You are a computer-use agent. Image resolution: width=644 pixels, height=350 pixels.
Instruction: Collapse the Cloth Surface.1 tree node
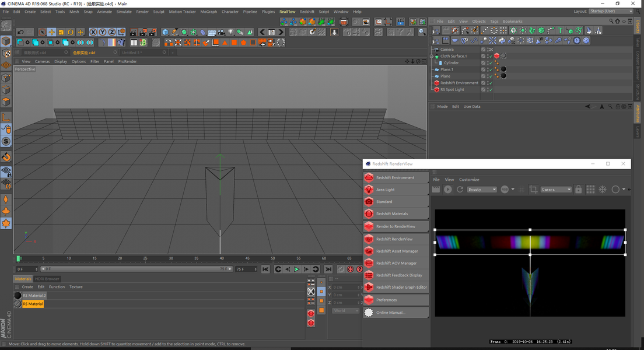432,56
